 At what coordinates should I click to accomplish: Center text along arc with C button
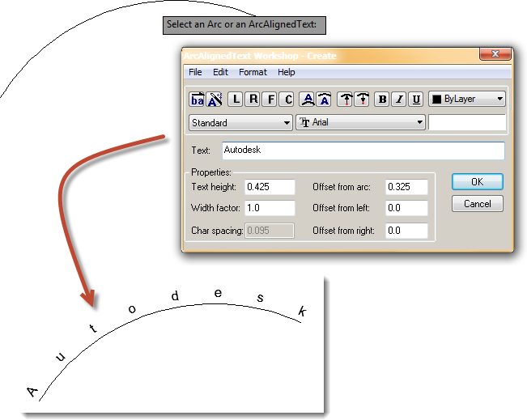287,99
